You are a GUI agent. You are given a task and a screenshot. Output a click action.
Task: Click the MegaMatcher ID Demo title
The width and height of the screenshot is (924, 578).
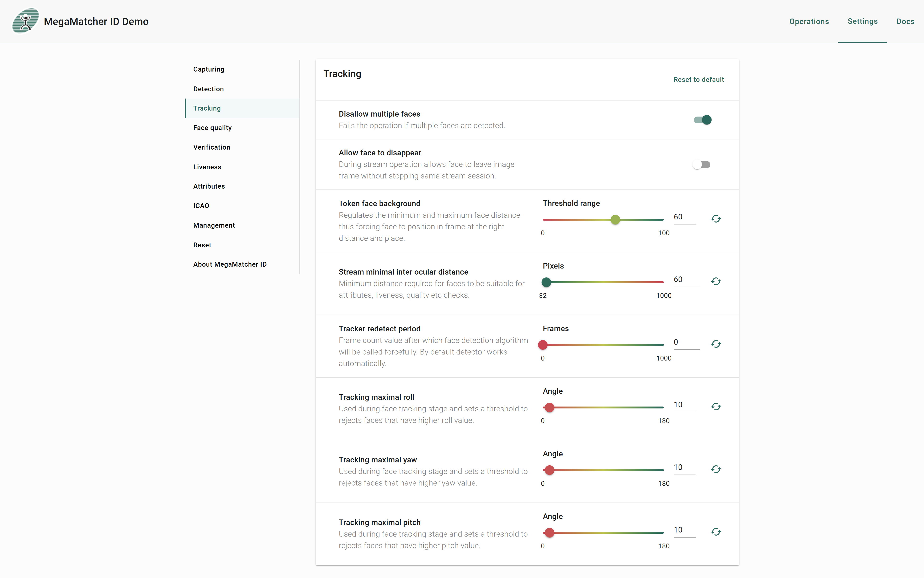coord(96,21)
